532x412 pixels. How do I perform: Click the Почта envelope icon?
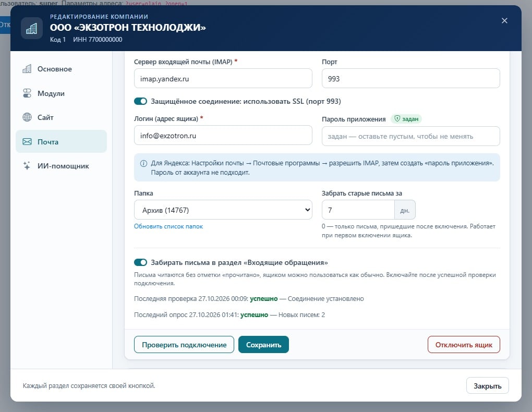point(27,142)
